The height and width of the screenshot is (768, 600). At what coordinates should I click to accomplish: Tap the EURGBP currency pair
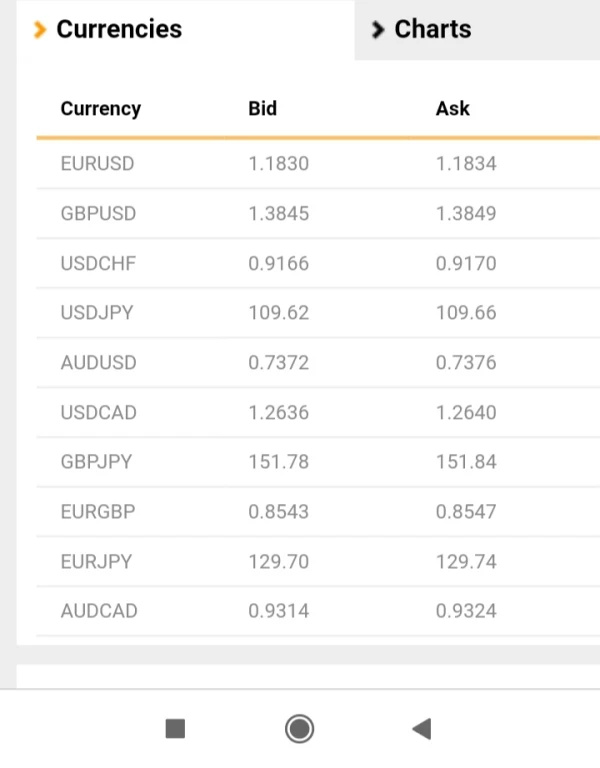(x=98, y=512)
